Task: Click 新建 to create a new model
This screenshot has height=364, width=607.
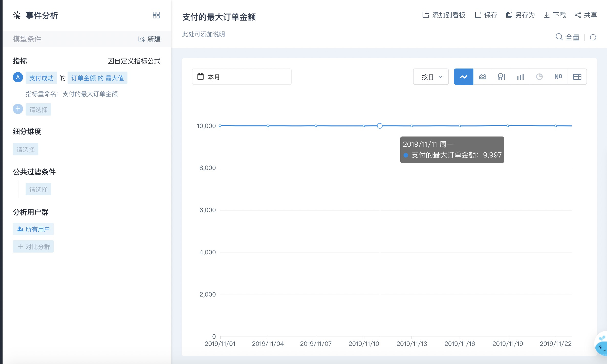Action: (149, 39)
